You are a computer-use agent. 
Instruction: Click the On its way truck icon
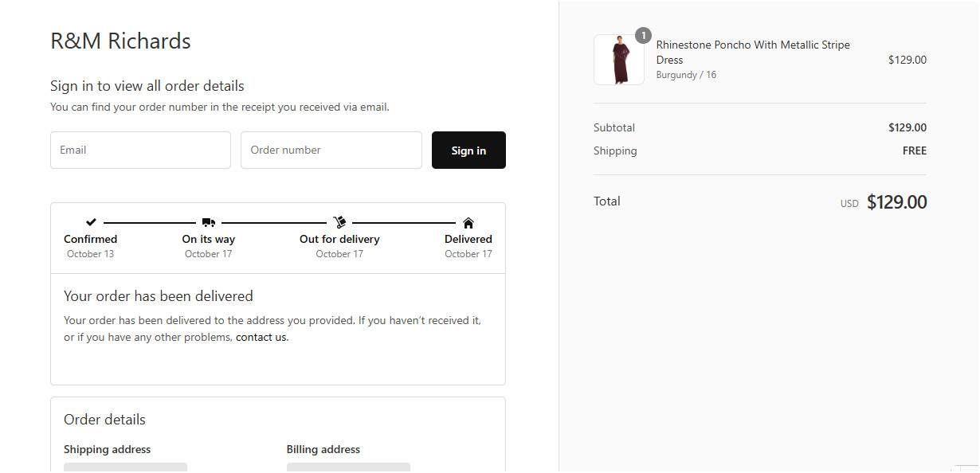tap(209, 222)
